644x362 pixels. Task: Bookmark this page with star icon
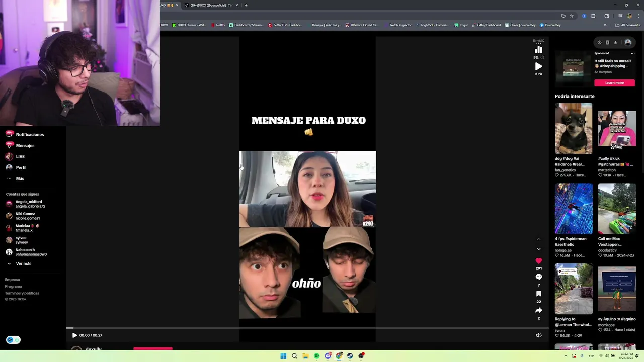(572, 16)
